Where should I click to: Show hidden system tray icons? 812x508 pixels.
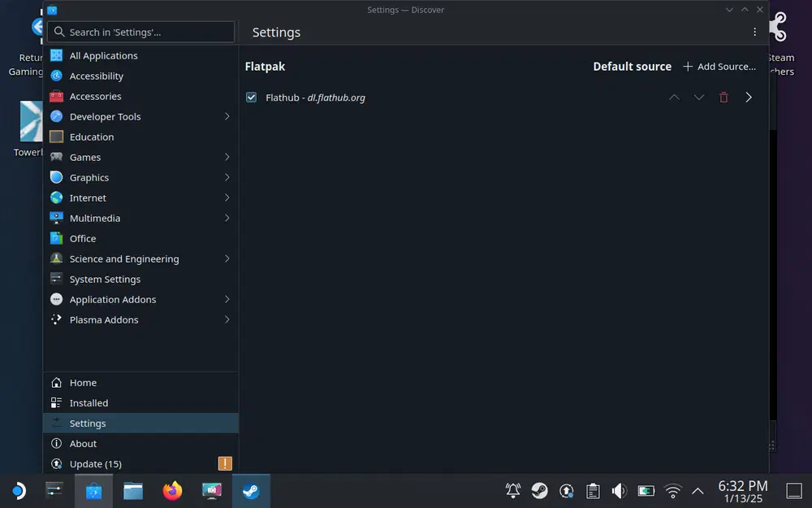point(698,490)
